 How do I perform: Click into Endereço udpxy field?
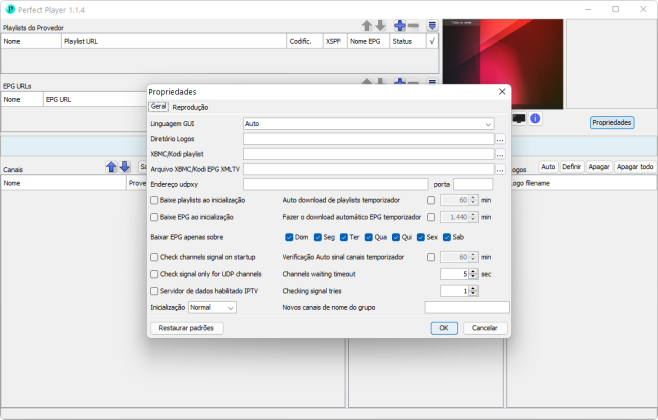coord(335,184)
